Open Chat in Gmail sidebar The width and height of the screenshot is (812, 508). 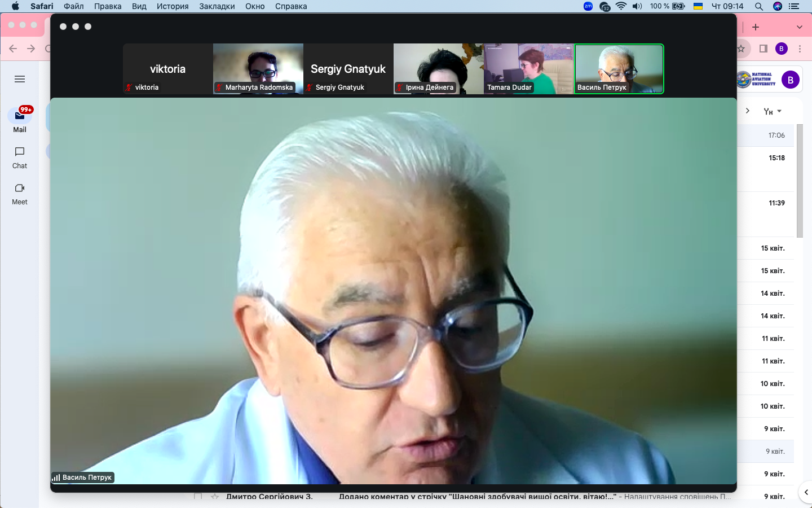(20, 158)
